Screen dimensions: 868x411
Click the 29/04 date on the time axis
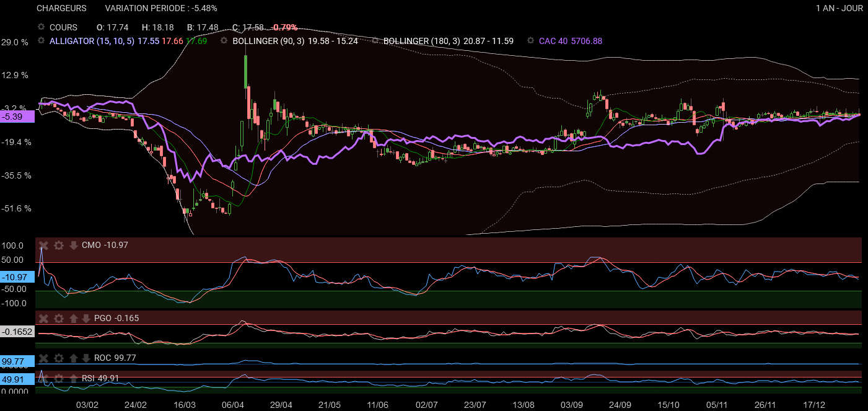pos(281,405)
